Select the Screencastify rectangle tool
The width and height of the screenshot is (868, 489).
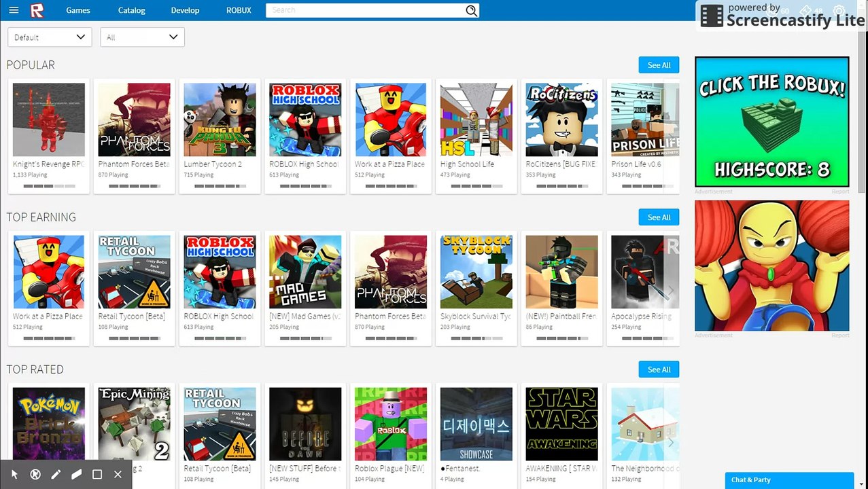[x=97, y=474]
